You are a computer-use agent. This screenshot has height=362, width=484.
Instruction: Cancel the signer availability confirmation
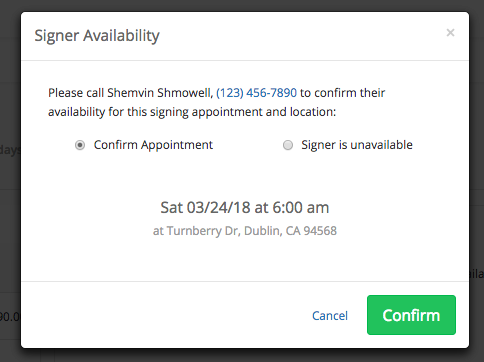click(330, 316)
